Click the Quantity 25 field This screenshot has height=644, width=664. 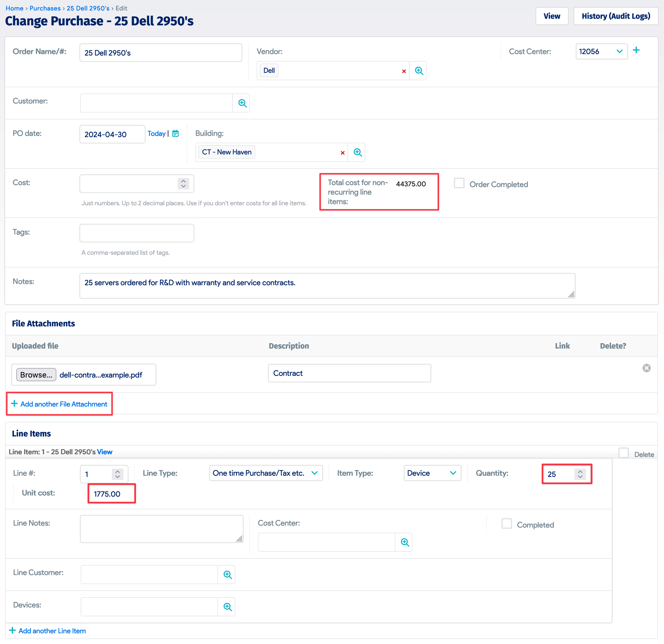[x=567, y=474]
